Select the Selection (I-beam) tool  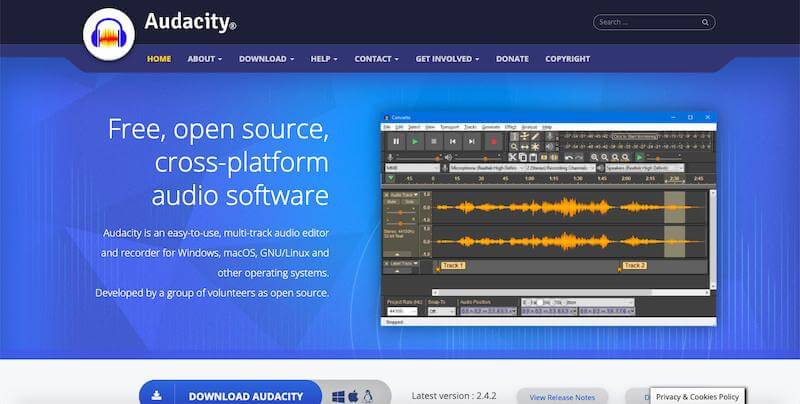click(x=514, y=136)
